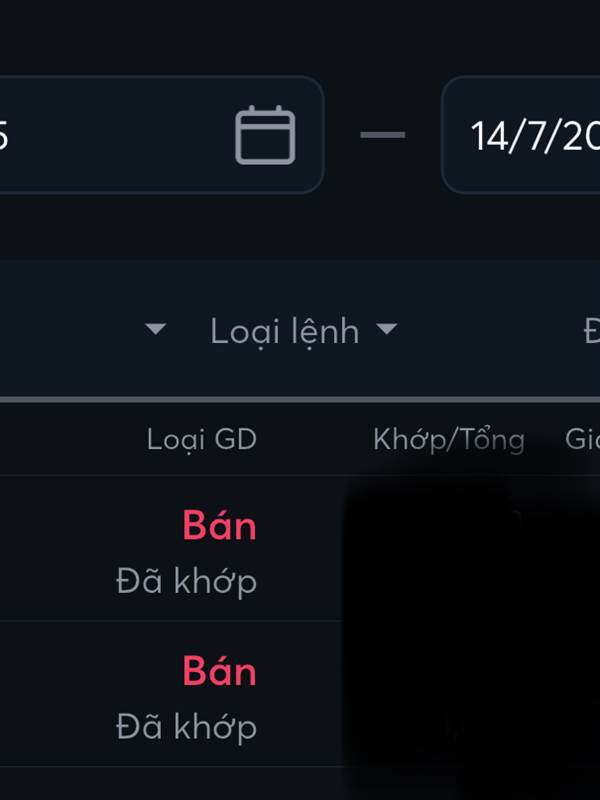Click the redacted Khớp/Tổng cell of first order

point(449,548)
